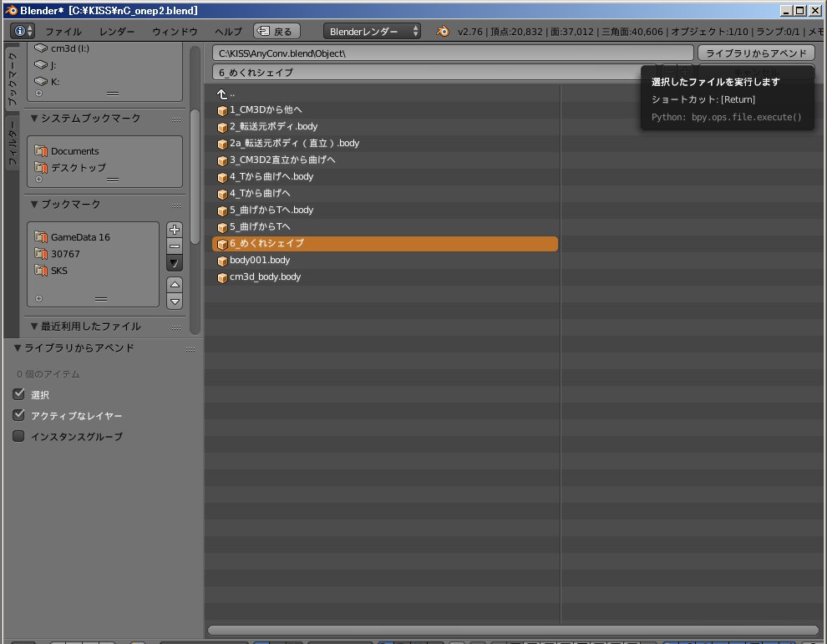This screenshot has height=644, width=827.
Task: Select object 4_Tから曲げへ without body suffix
Action: (x=384, y=193)
